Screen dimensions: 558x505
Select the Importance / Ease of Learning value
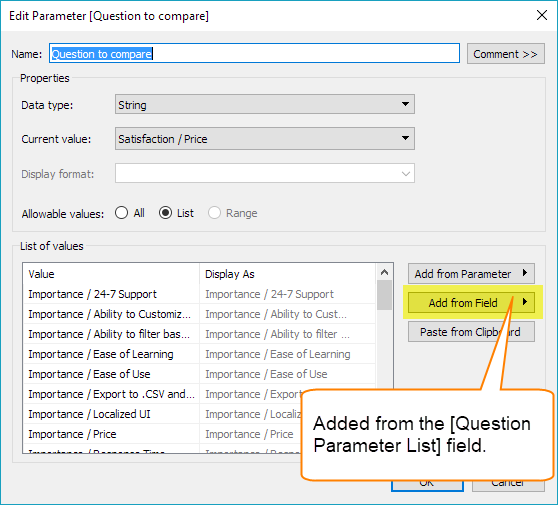pyautogui.click(x=101, y=354)
